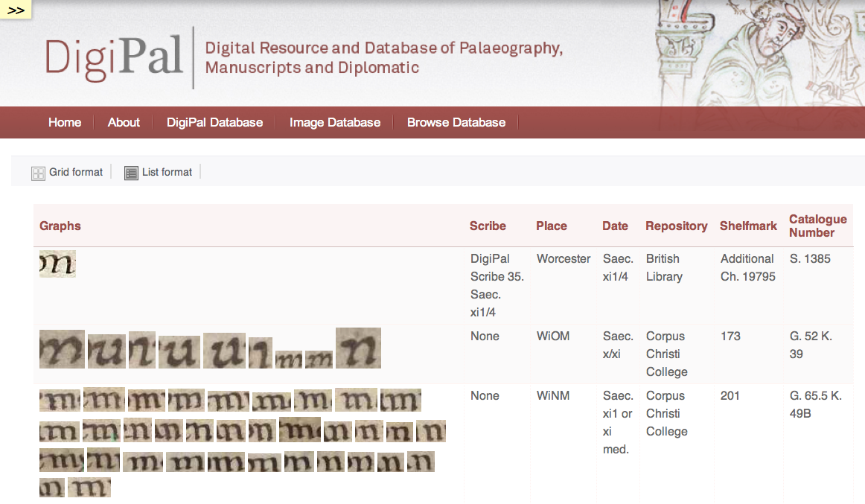The height and width of the screenshot is (504, 865).
Task: Open the Home menu item
Action: [65, 123]
